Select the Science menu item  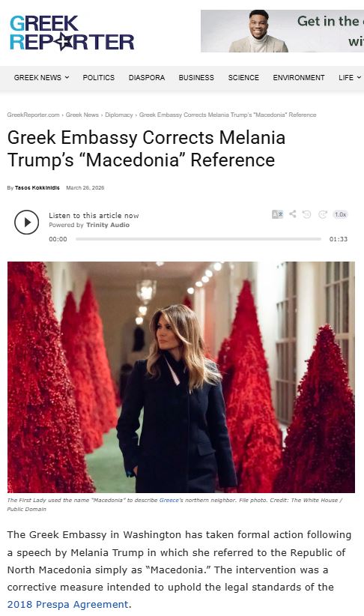tap(243, 78)
